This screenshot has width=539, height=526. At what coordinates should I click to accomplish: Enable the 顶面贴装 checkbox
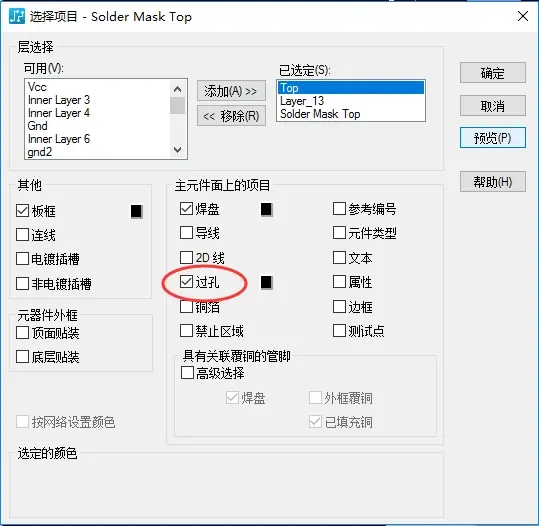(22, 333)
